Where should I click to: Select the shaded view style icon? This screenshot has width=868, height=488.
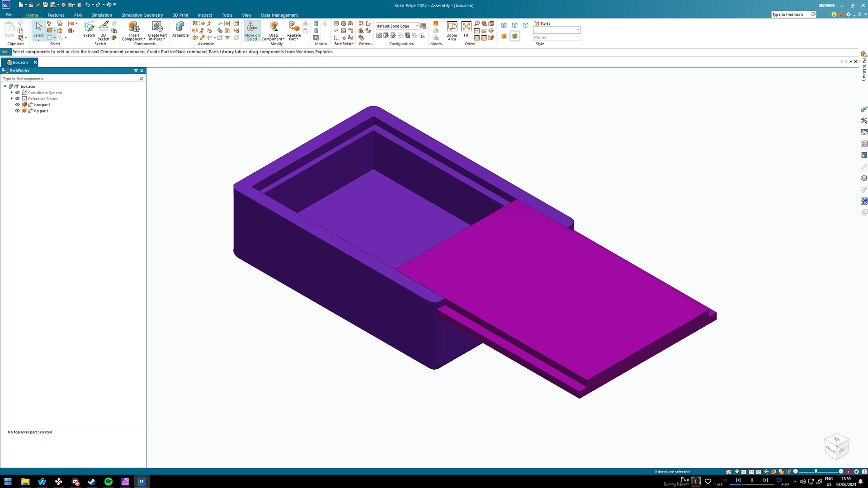(504, 36)
